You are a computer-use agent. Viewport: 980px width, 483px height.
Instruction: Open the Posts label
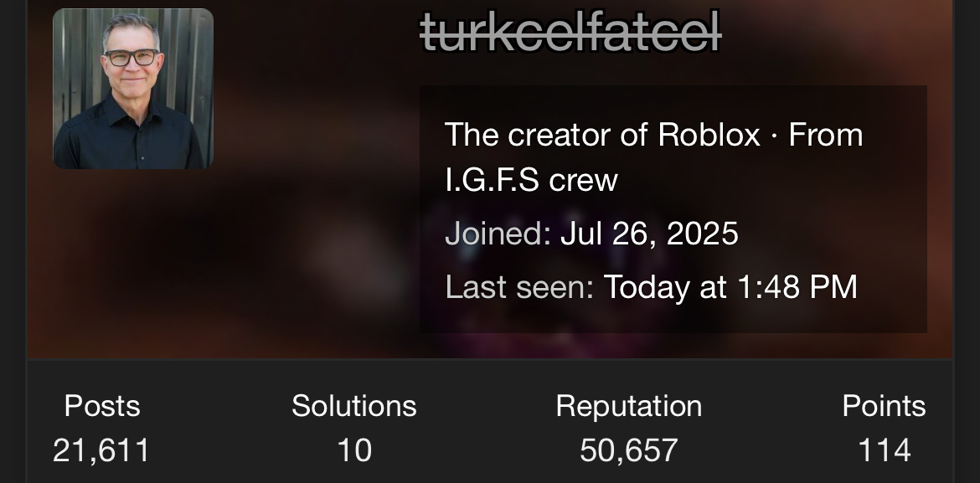click(102, 406)
